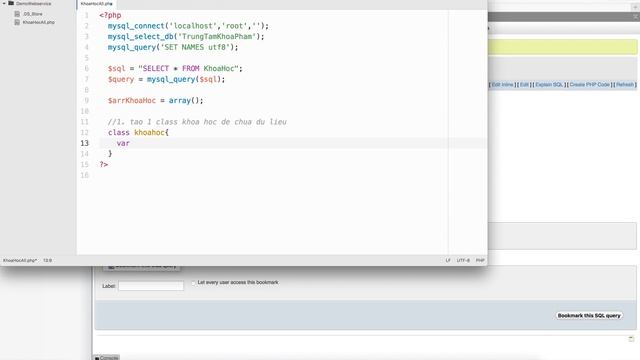Click the DemoWebservice folder icon
This screenshot has height=360, width=640.
point(11,3)
